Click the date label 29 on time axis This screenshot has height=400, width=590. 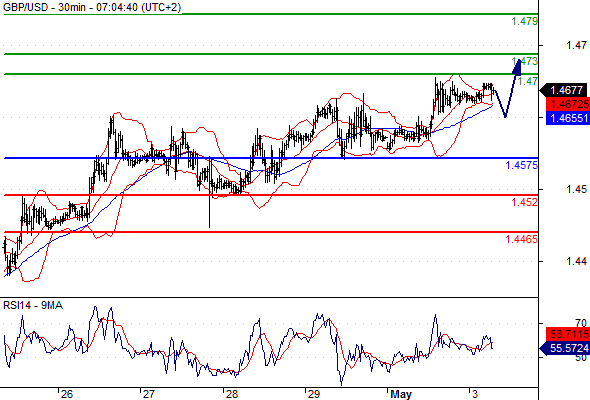[x=314, y=394]
